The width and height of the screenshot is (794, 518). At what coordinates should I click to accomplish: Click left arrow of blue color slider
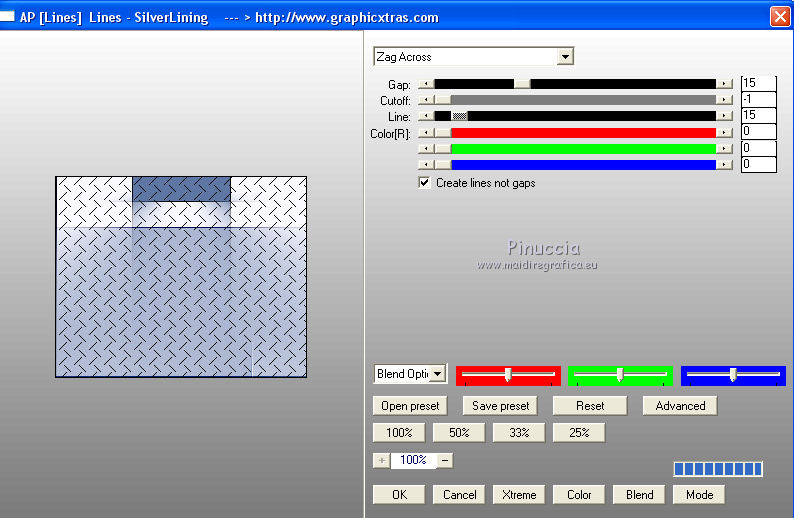(426, 165)
